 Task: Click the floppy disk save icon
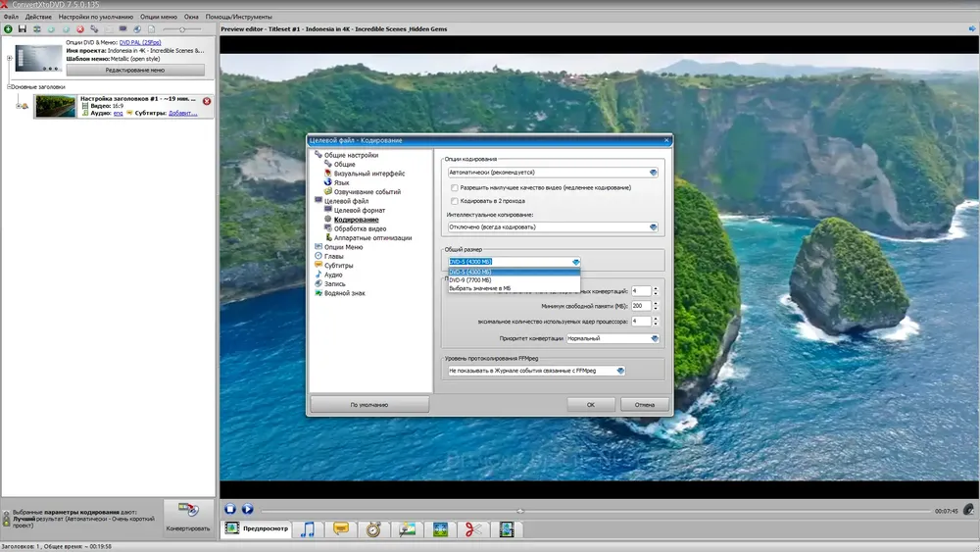(23, 28)
